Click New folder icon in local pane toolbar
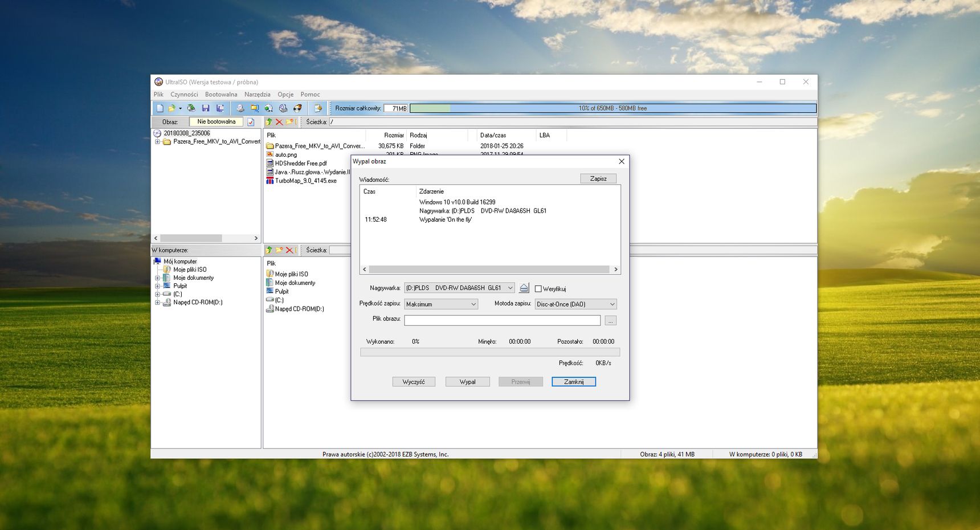The height and width of the screenshot is (530, 980). click(x=279, y=250)
